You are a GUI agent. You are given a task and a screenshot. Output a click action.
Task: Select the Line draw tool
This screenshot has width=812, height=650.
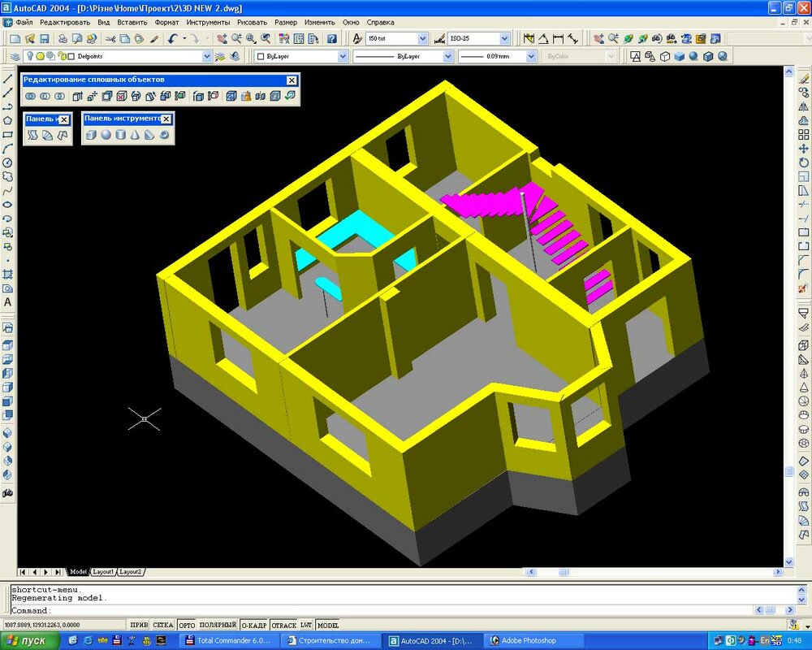point(7,79)
